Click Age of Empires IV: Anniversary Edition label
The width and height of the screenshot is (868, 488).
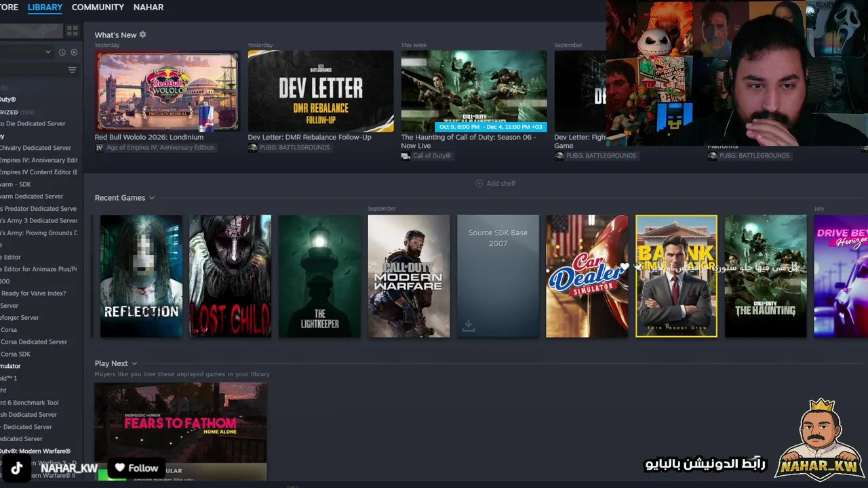point(160,148)
